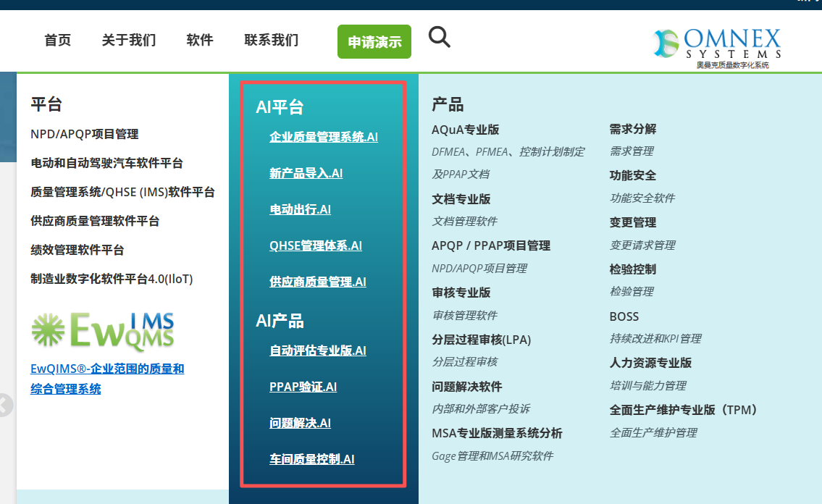Select BOSS product
The width and height of the screenshot is (822, 504).
[624, 316]
